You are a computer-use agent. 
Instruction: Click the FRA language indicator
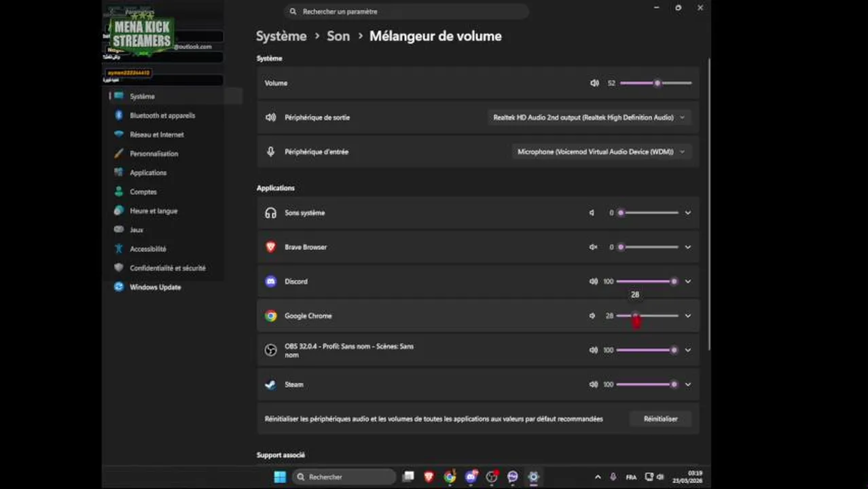click(631, 477)
